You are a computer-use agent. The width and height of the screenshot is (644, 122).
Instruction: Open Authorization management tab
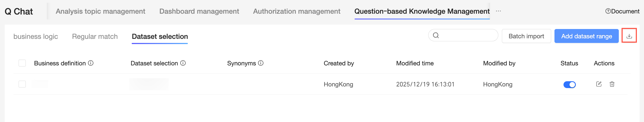pyautogui.click(x=297, y=11)
